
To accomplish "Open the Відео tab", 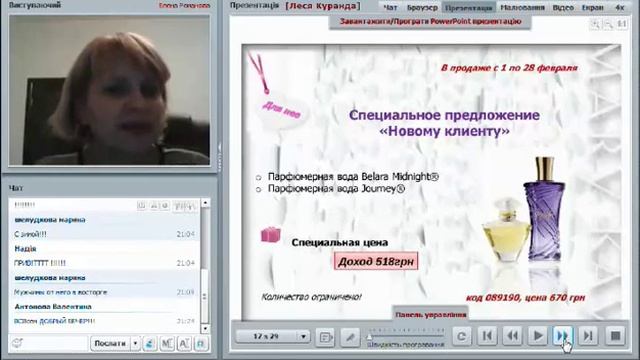I will click(563, 7).
